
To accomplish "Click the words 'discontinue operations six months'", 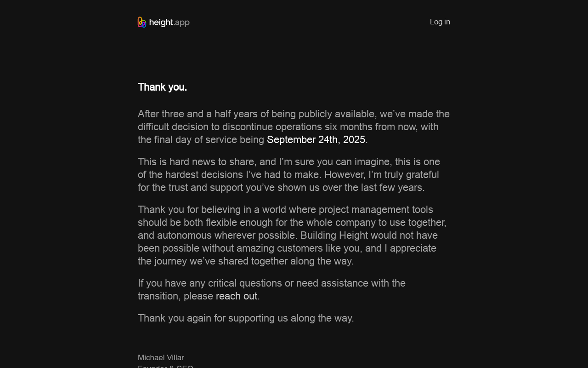I will pyautogui.click(x=297, y=127).
